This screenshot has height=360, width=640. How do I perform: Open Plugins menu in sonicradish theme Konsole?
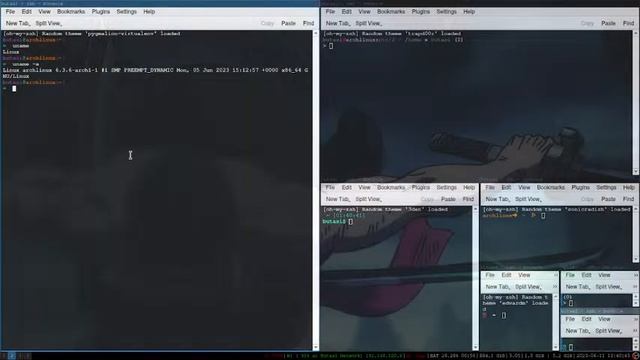[x=580, y=187]
